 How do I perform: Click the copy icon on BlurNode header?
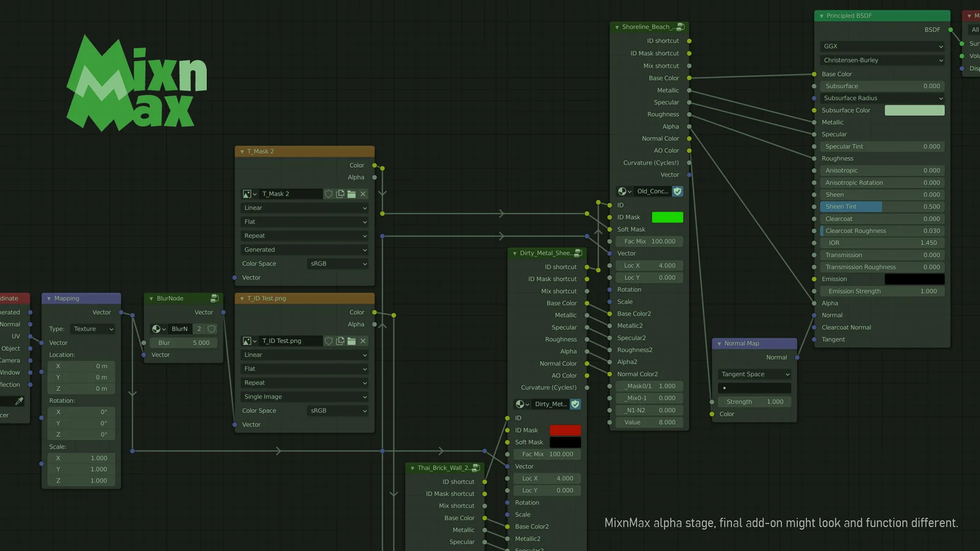[x=214, y=298]
